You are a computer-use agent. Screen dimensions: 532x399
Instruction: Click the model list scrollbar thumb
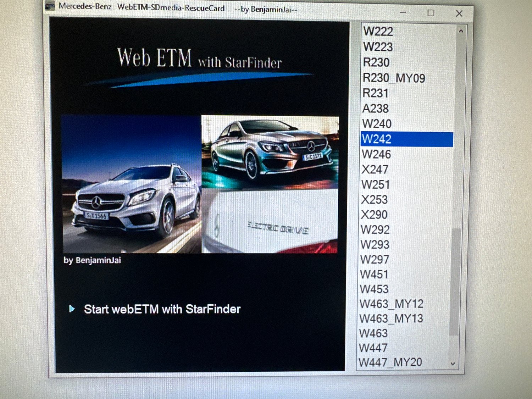tap(455, 282)
